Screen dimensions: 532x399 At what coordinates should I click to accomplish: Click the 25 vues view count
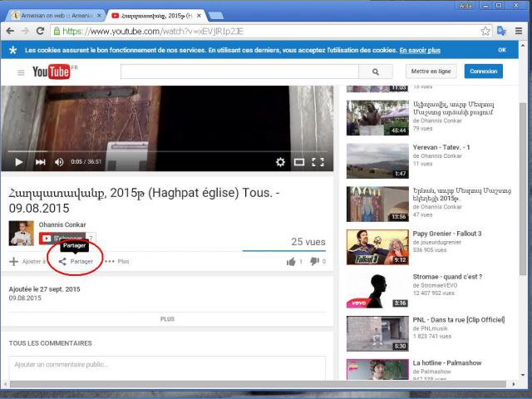[308, 242]
